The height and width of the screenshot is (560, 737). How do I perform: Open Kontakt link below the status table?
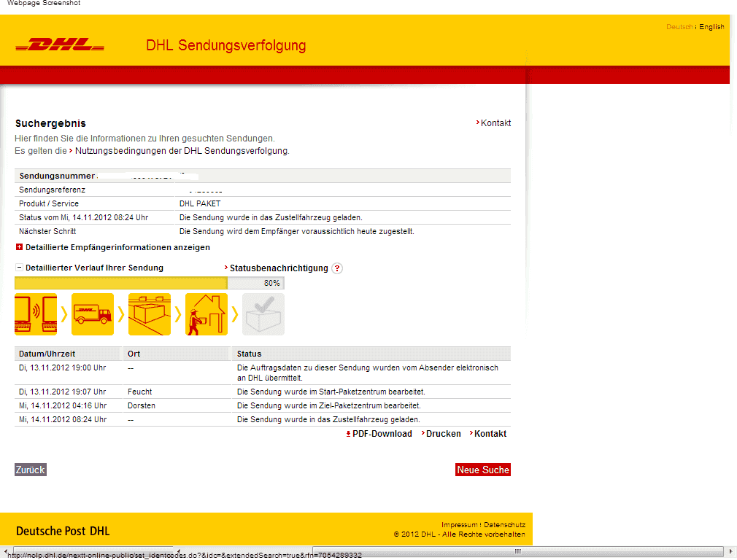pos(488,434)
